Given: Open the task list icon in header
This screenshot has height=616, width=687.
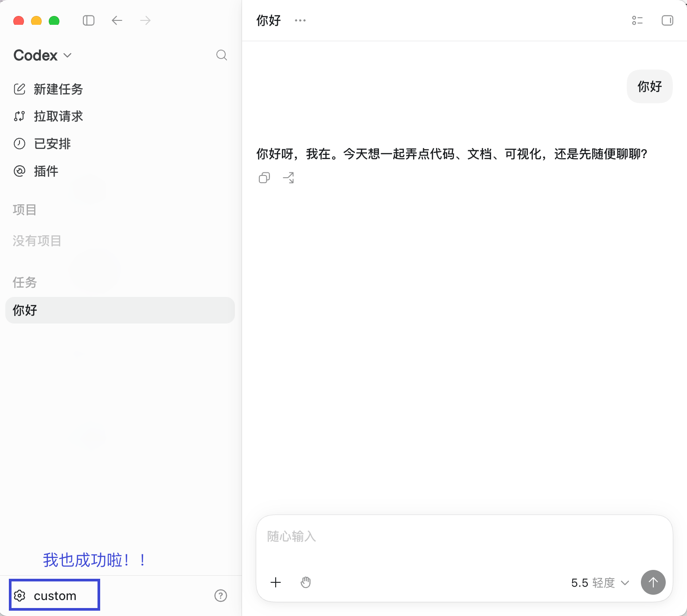Looking at the screenshot, I should click(637, 20).
